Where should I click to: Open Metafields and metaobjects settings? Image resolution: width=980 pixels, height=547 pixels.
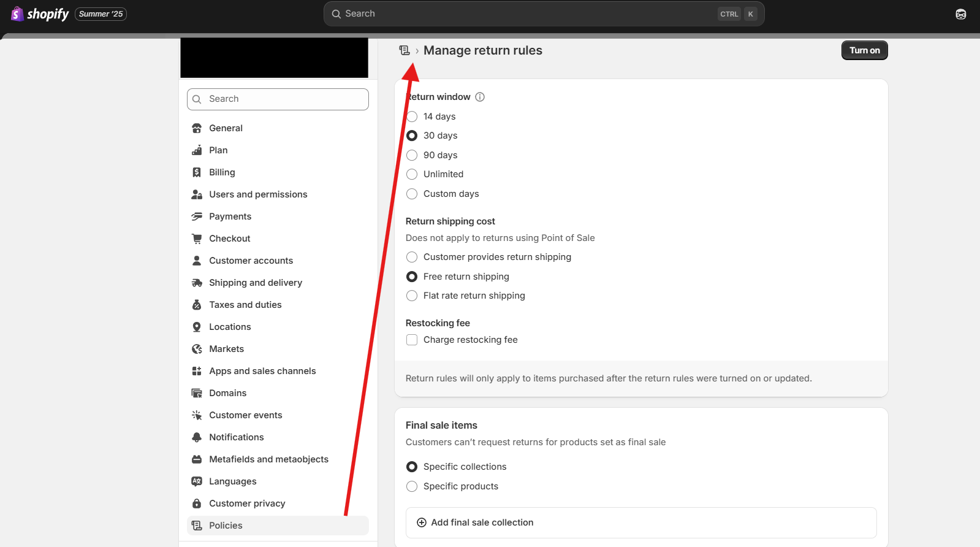coord(278,459)
